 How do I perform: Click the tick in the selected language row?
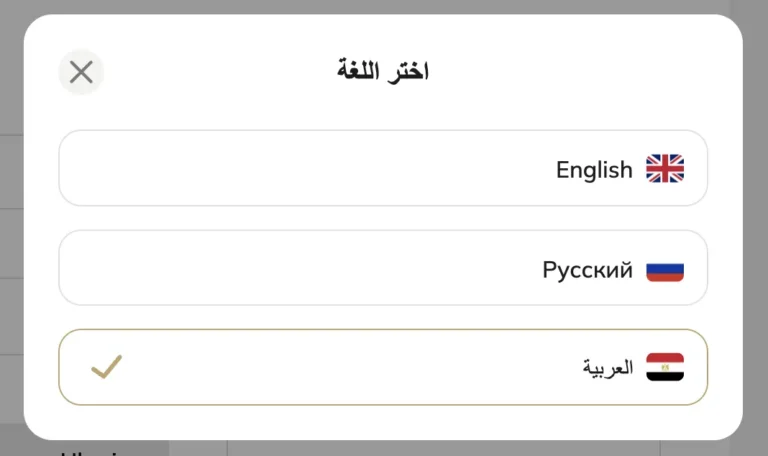[x=106, y=367]
